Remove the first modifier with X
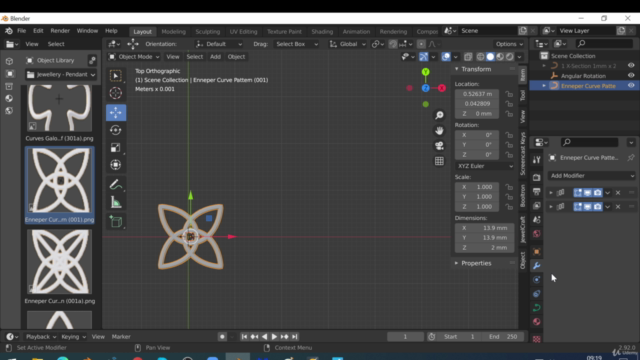Image resolution: width=640 pixels, height=360 pixels. [x=618, y=193]
